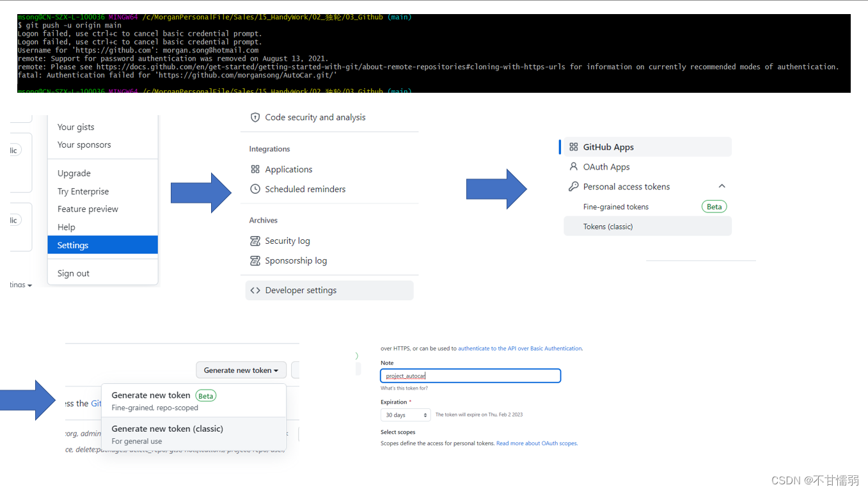Click the shield icon beside Code security and analysis

[255, 117]
